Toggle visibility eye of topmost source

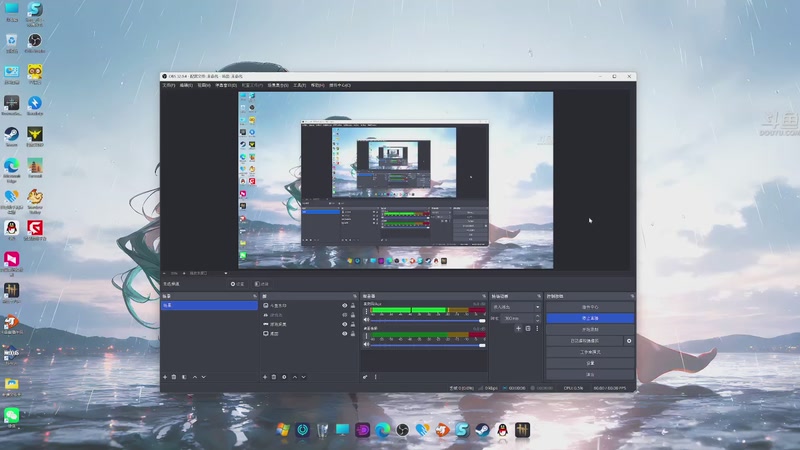click(344, 306)
